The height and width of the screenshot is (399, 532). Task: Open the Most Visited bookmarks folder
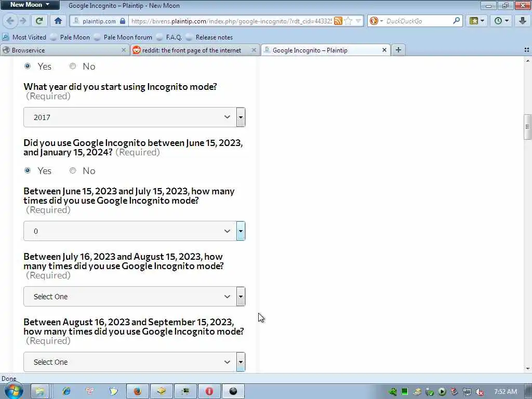pos(24,37)
